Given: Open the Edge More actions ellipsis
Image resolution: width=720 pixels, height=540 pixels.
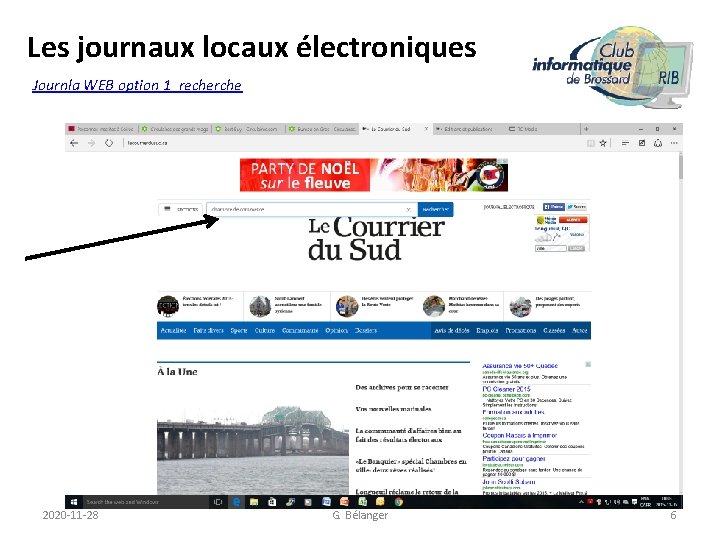Looking at the screenshot, I should click(674, 143).
